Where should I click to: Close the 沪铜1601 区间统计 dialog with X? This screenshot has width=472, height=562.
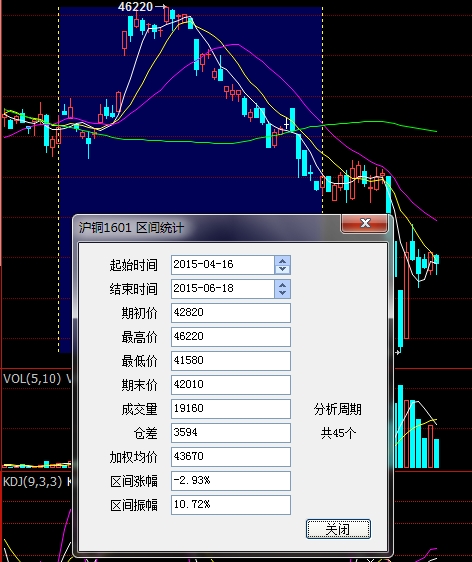364,223
